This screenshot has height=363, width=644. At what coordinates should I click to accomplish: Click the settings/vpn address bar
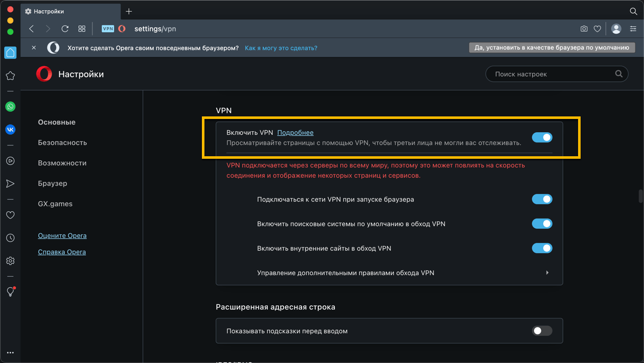[155, 29]
